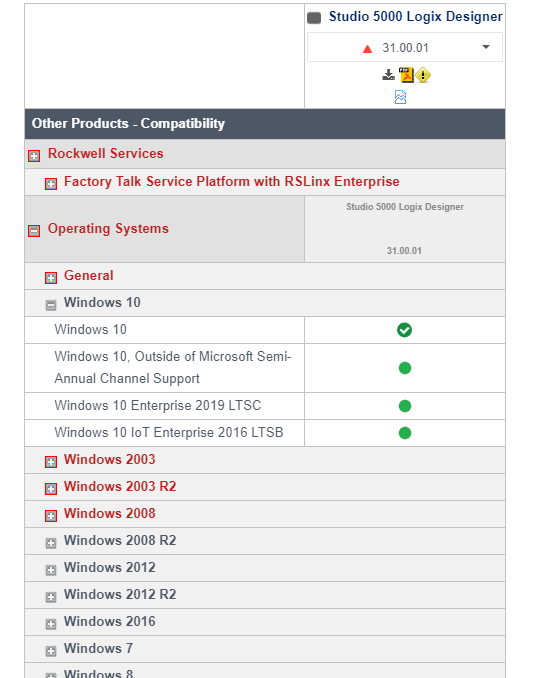Click the Rockwell Services heading
The width and height of the screenshot is (556, 678).
pos(105,154)
